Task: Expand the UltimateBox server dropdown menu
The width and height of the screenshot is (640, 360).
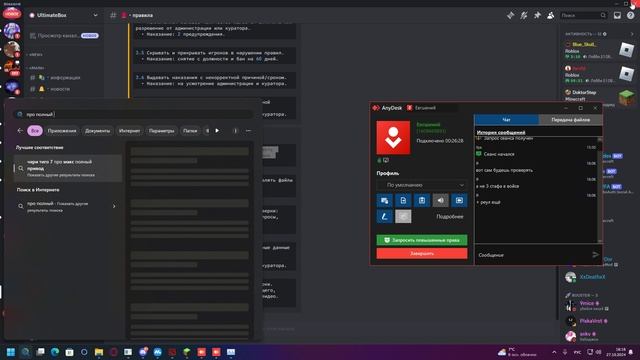Action: 95,15
